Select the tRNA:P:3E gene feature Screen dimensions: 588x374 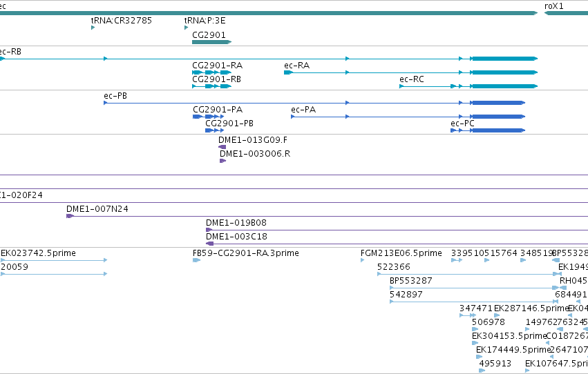[x=187, y=28]
